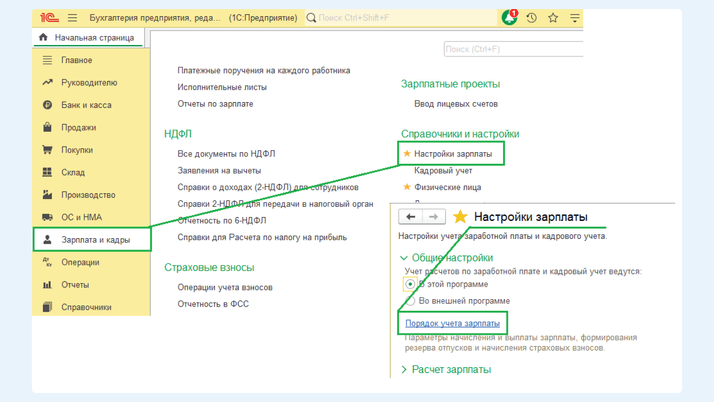Click the Главное section icon
The image size is (714, 402).
47,60
